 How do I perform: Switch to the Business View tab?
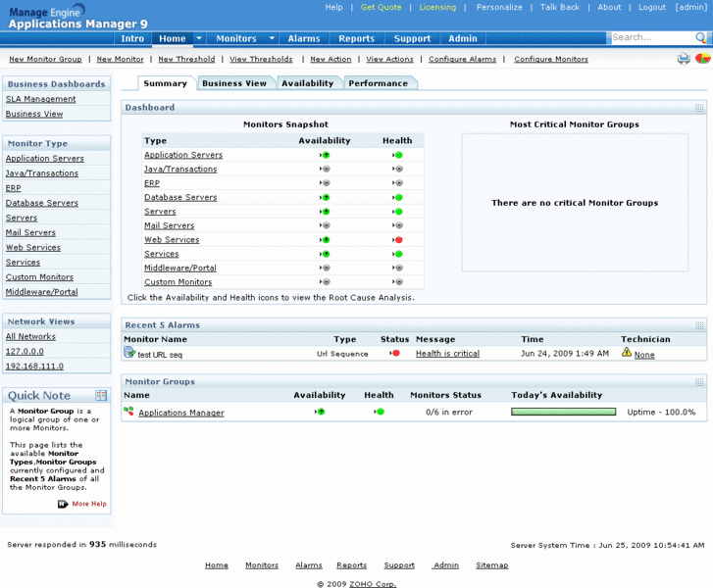click(234, 83)
